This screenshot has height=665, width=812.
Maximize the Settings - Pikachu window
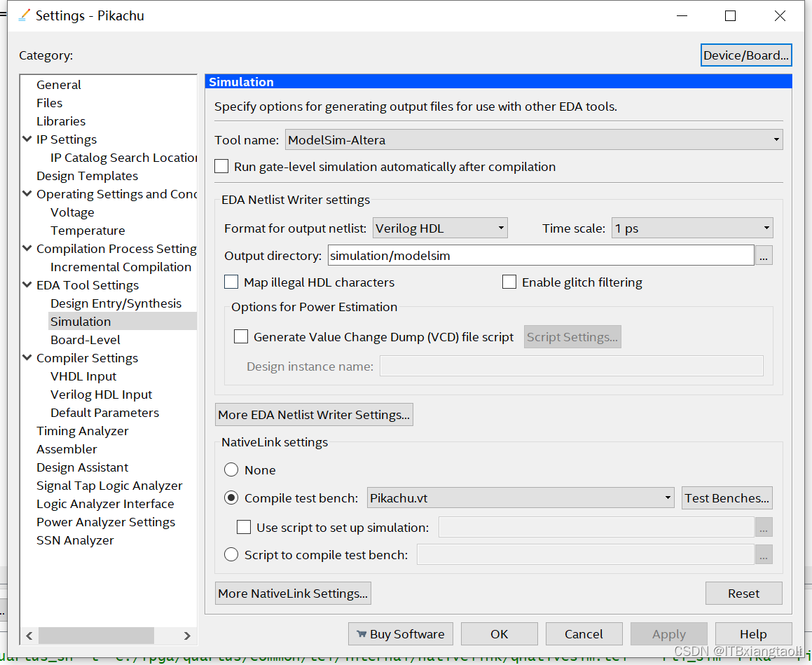tap(730, 16)
